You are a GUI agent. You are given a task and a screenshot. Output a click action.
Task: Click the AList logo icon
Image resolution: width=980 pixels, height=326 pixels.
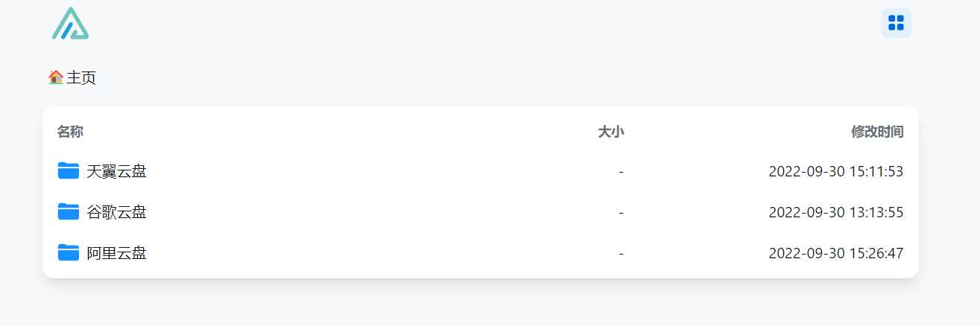pyautogui.click(x=70, y=23)
